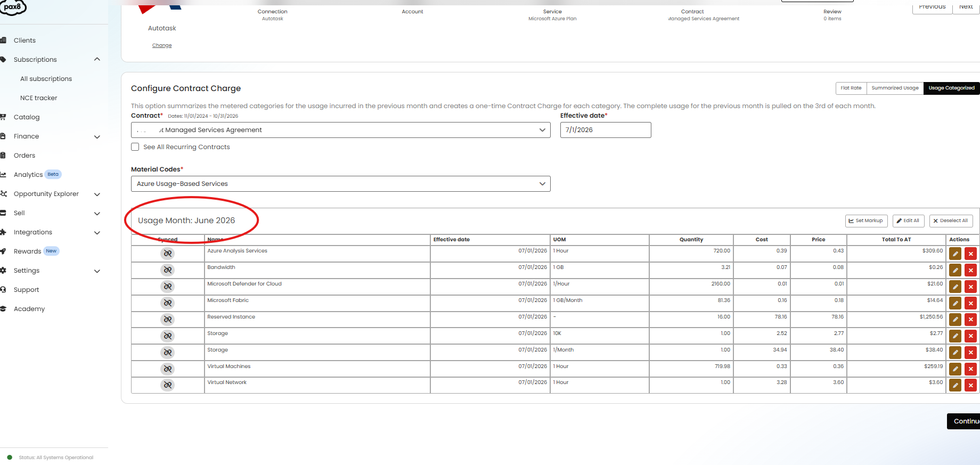Viewport: 980px width, 465px height.
Task: Delete the Virtual Network row
Action: click(x=971, y=386)
